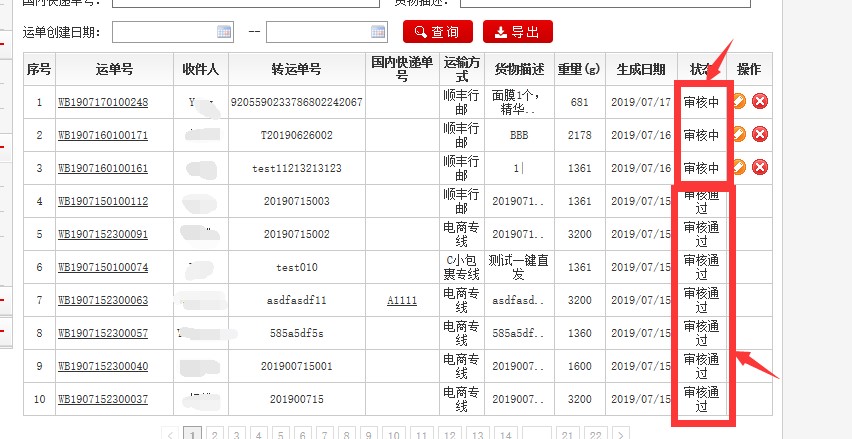
Task: Click the cargo description BBB
Action: tap(519, 135)
